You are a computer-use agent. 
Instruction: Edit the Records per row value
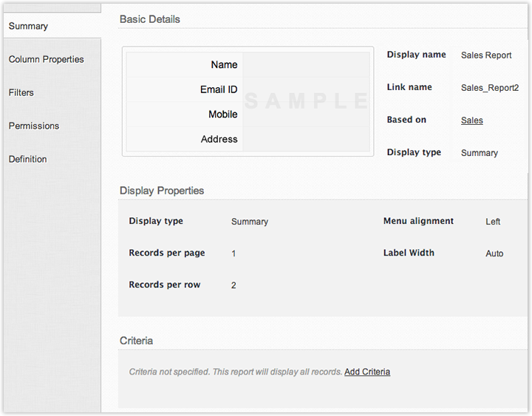(x=233, y=285)
